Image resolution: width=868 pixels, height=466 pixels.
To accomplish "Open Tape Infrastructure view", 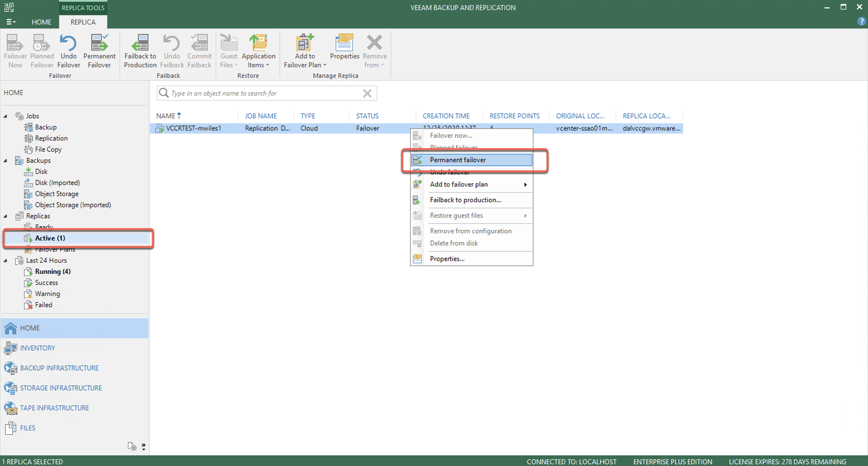I will [54, 408].
